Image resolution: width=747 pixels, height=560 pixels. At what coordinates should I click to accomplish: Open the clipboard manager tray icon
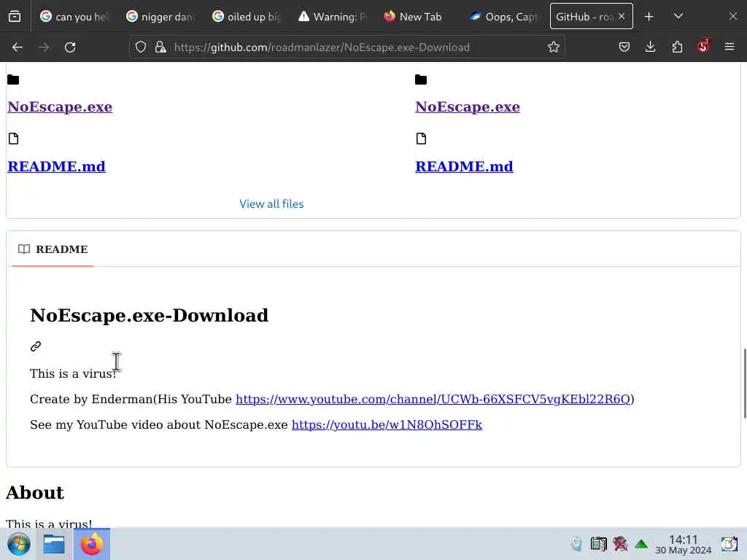coord(598,544)
